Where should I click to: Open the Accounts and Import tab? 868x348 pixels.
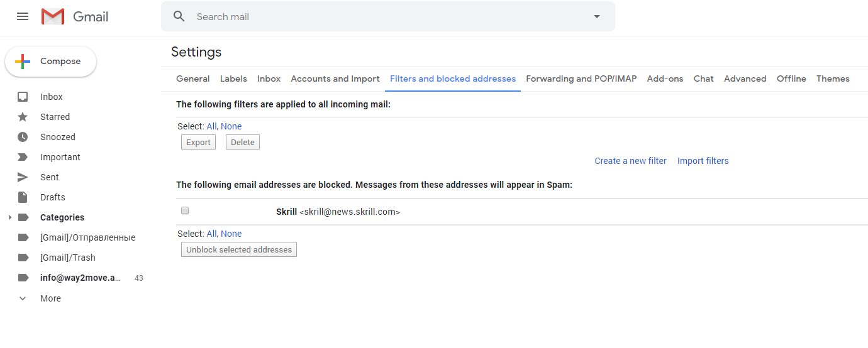coord(335,79)
